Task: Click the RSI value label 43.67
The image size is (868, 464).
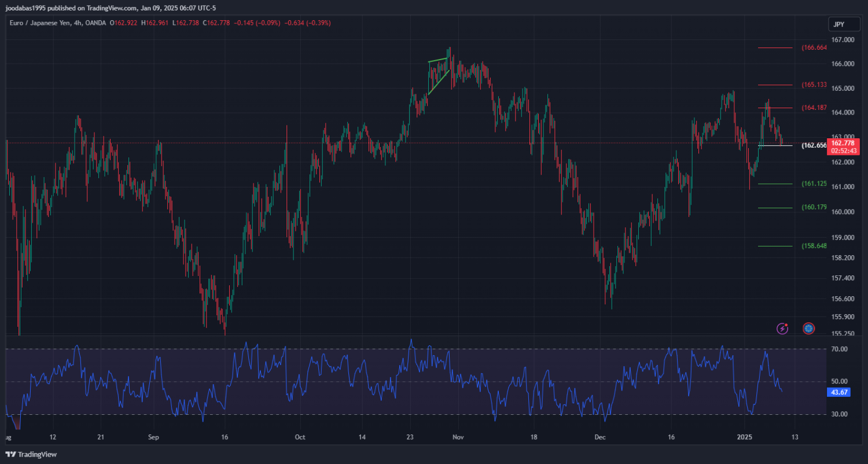Action: 839,392
